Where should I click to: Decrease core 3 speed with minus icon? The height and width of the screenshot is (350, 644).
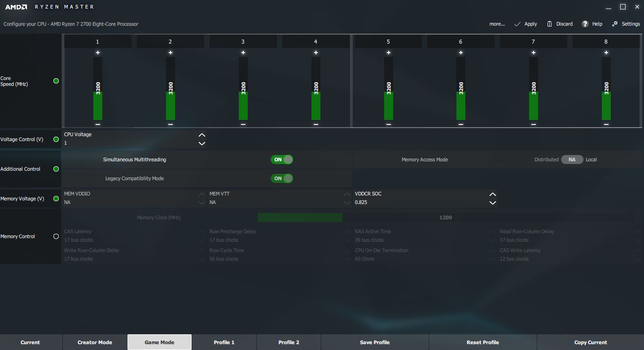pos(243,124)
